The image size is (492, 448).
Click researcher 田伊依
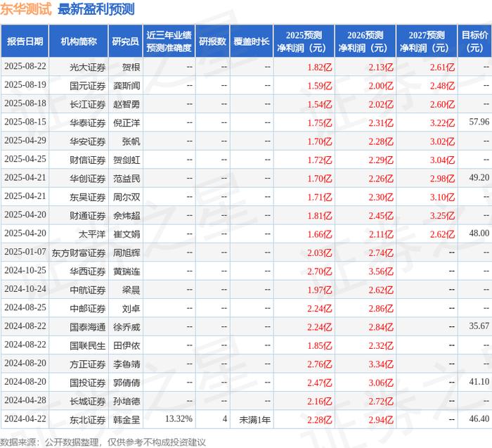click(x=127, y=345)
